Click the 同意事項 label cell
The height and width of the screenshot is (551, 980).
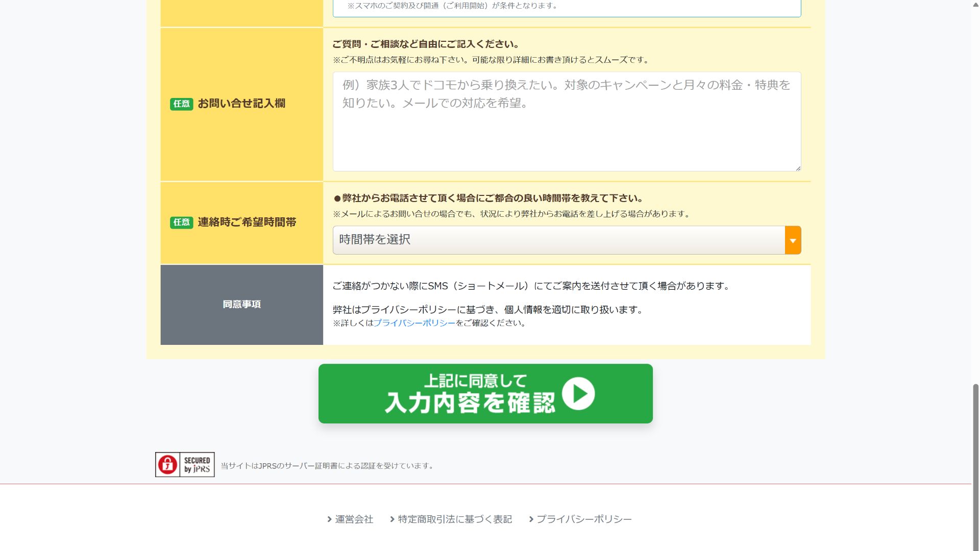241,305
